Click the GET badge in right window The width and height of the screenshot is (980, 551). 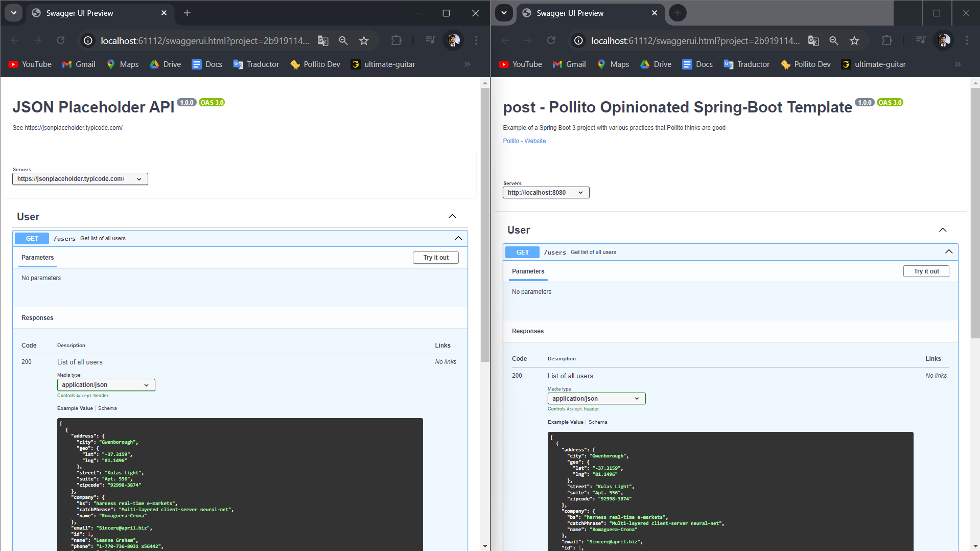point(523,252)
